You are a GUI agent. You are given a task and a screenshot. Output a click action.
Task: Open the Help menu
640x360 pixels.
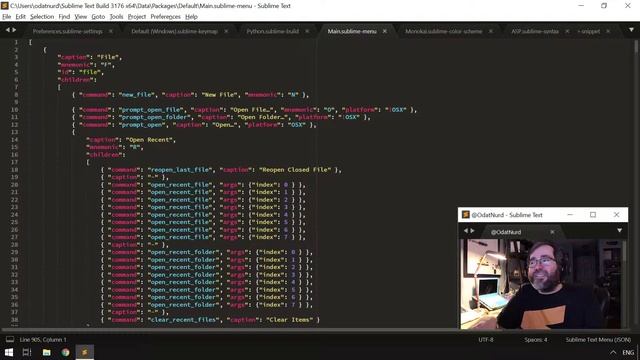coord(191,17)
